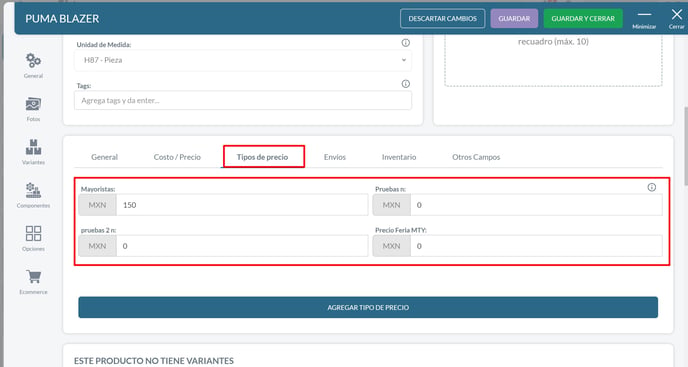Image resolution: width=688 pixels, height=367 pixels.
Task: Open the Componentes section in the sidebar
Action: pyautogui.click(x=33, y=195)
